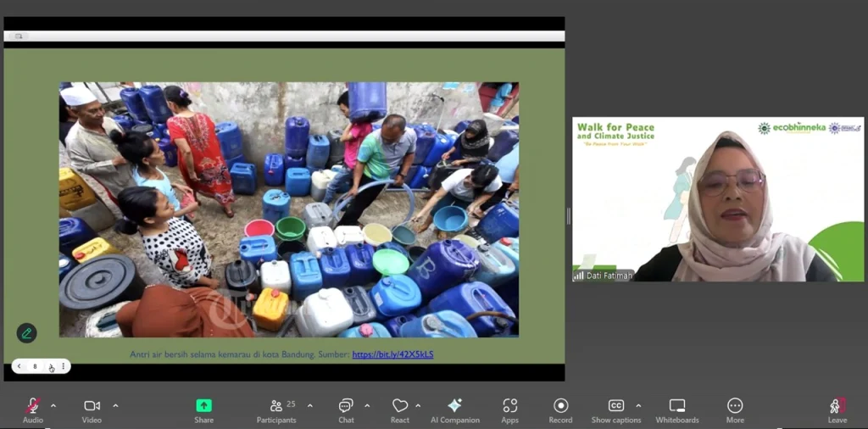Open the Participants panel
The width and height of the screenshot is (868, 429).
pyautogui.click(x=276, y=407)
